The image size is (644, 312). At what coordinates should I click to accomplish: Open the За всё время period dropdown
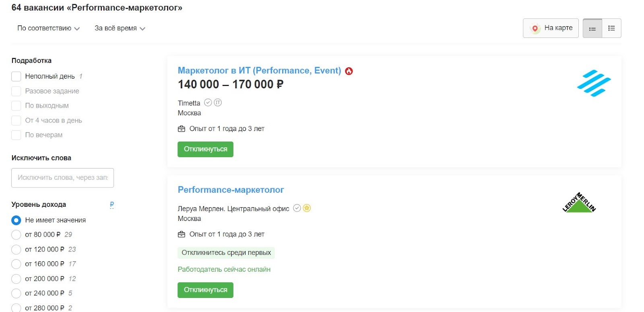120,28
